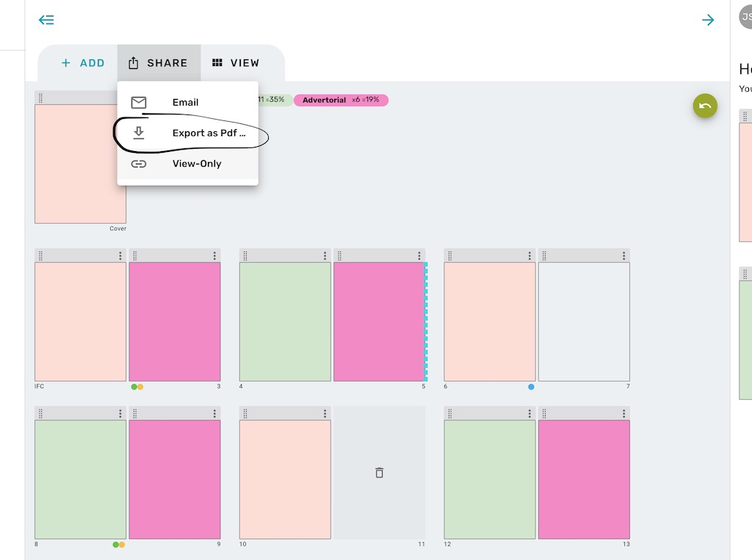Click the pink Advertorial tag pill
Image resolution: width=752 pixels, height=560 pixels.
341,100
